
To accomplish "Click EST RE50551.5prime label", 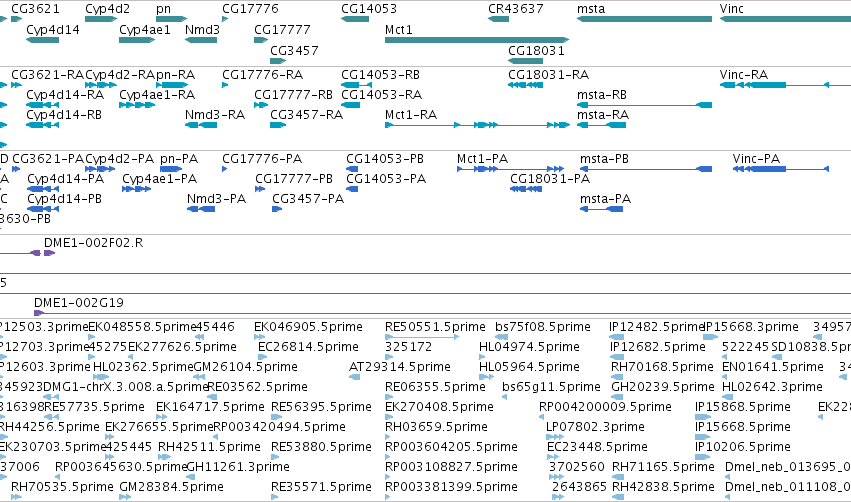I will coord(435,327).
